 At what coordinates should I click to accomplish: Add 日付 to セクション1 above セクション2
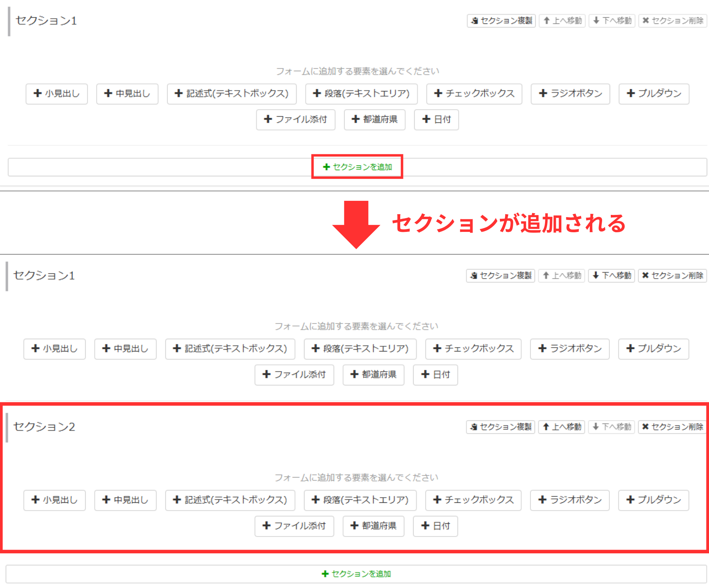pyautogui.click(x=435, y=375)
